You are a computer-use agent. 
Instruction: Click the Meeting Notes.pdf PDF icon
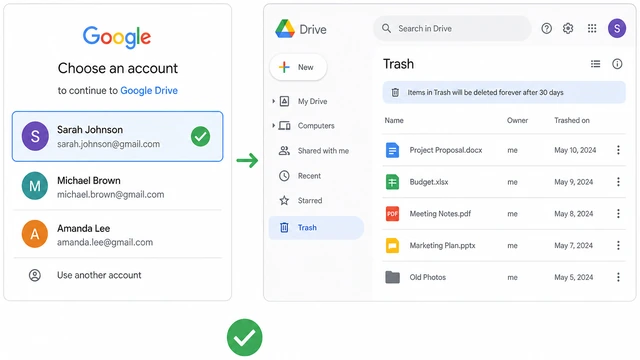[x=392, y=213]
